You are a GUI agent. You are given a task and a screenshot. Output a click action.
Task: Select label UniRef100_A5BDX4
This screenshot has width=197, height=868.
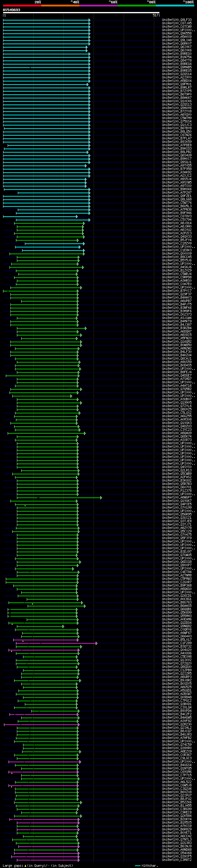pos(177,81)
